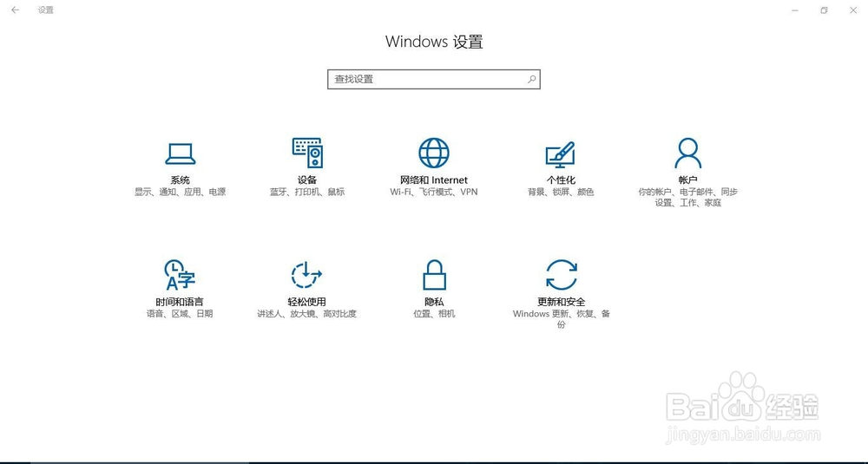Open the 设备 keyboard and speaker icon

(x=307, y=153)
